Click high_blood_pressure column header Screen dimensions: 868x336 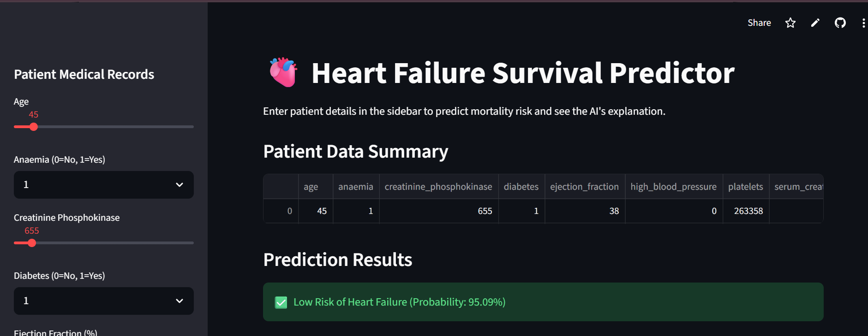(673, 187)
